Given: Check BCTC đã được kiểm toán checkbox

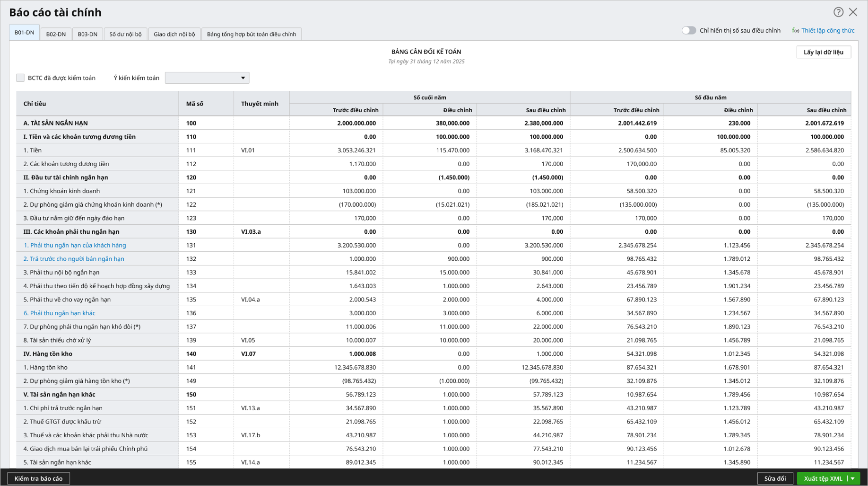Looking at the screenshot, I should pyautogui.click(x=20, y=78).
